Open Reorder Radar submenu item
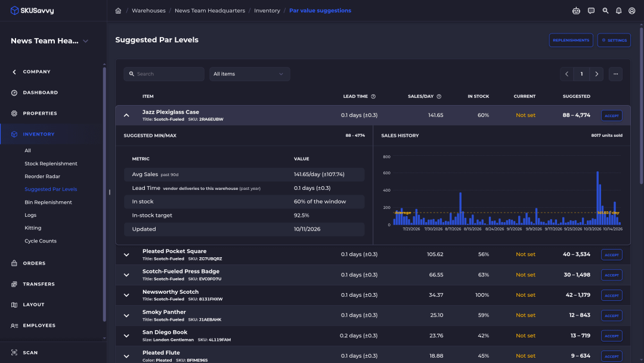Viewport: 644px width, 363px height. pyautogui.click(x=42, y=176)
